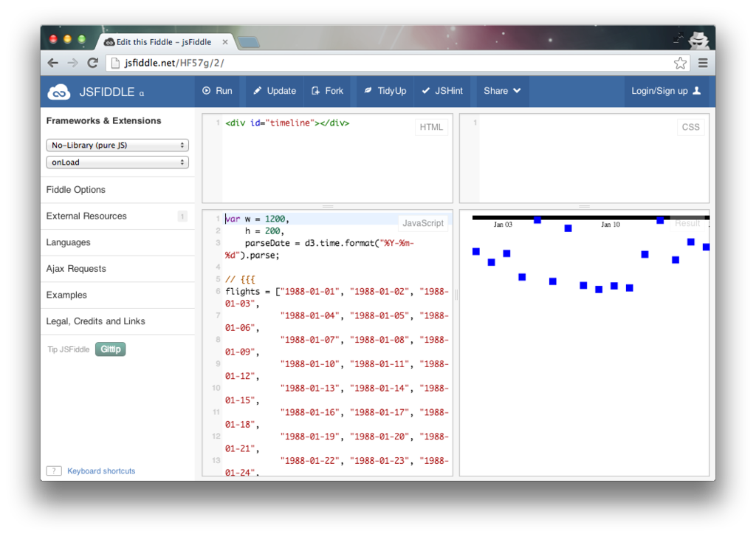Run JSHint on the code
Viewport: 756px width, 537px height.
(442, 91)
